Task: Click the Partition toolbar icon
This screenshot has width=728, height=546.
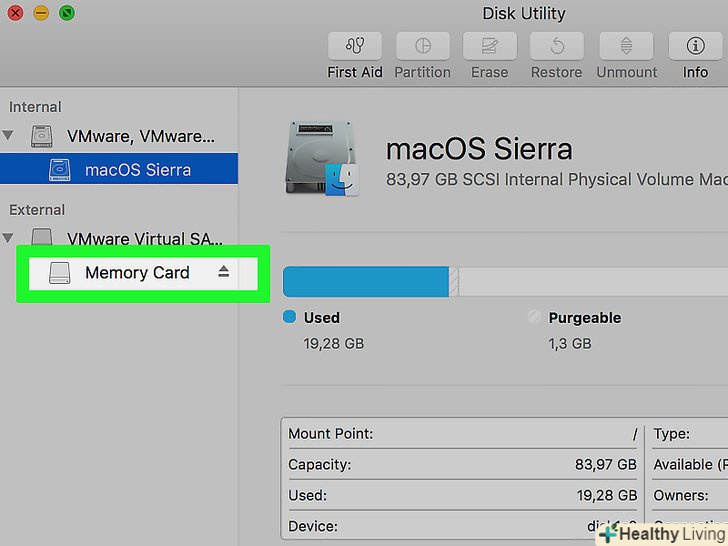Action: (423, 46)
